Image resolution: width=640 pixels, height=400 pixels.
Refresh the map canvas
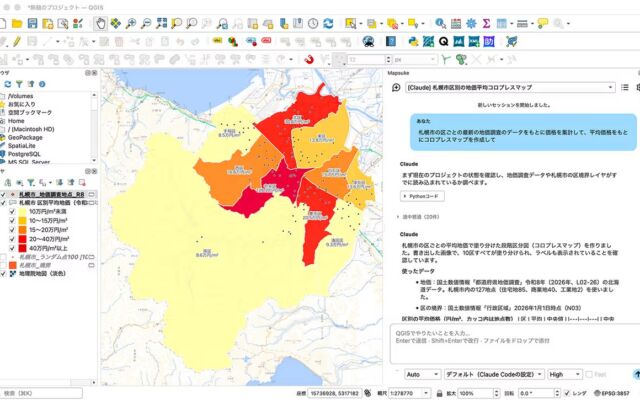tap(328, 23)
